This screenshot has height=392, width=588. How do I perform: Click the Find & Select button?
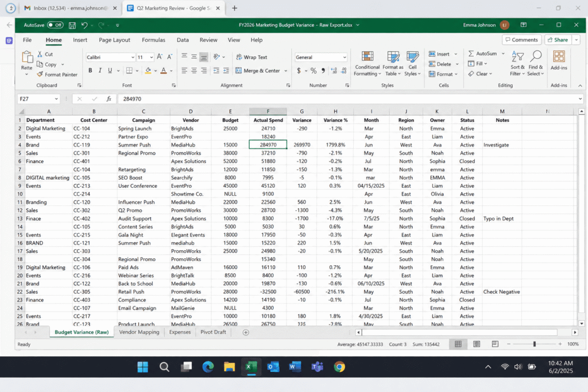click(x=536, y=63)
